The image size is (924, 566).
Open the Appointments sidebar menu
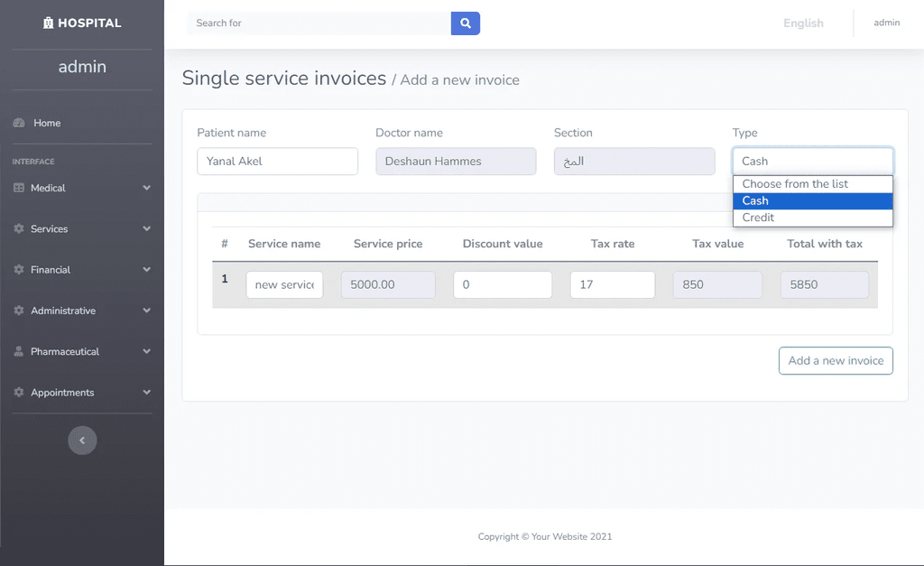click(82, 392)
